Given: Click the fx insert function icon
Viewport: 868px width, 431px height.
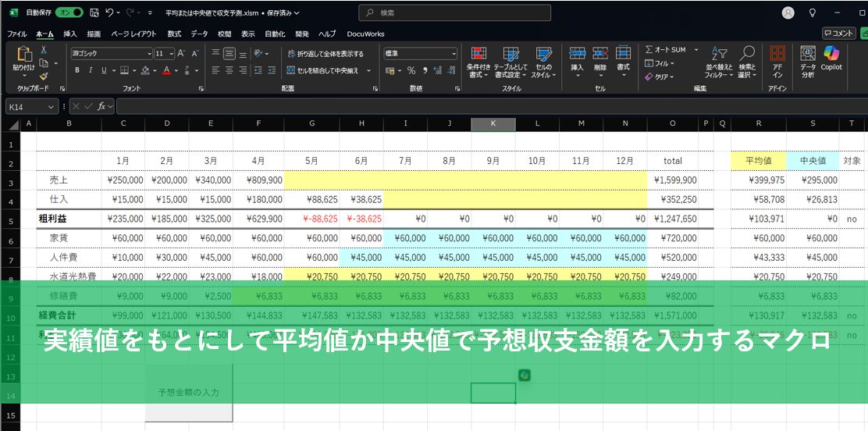Looking at the screenshot, I should coord(101,106).
